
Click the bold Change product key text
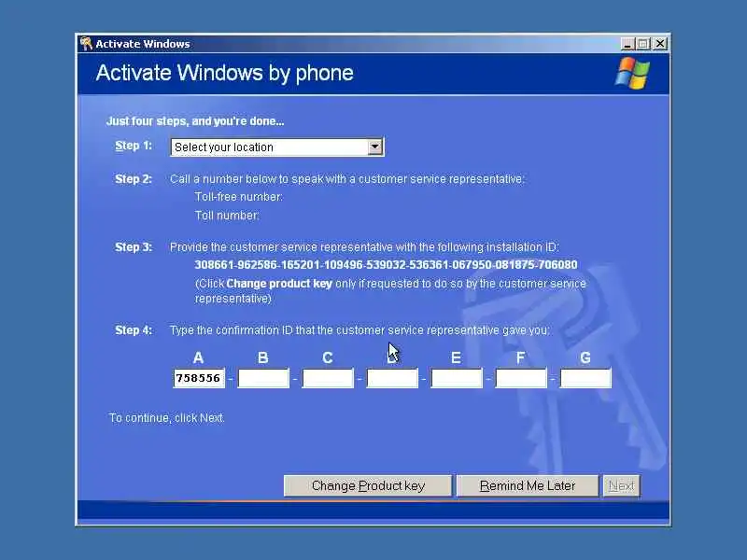(279, 284)
